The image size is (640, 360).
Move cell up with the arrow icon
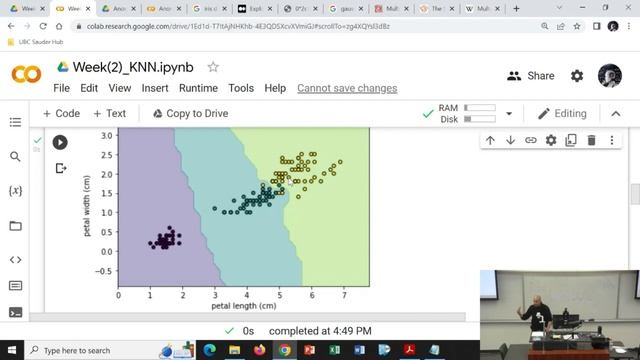[x=490, y=140]
